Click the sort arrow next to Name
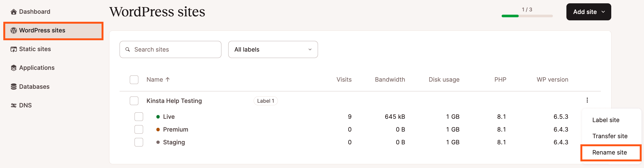This screenshot has width=644, height=168. 168,80
